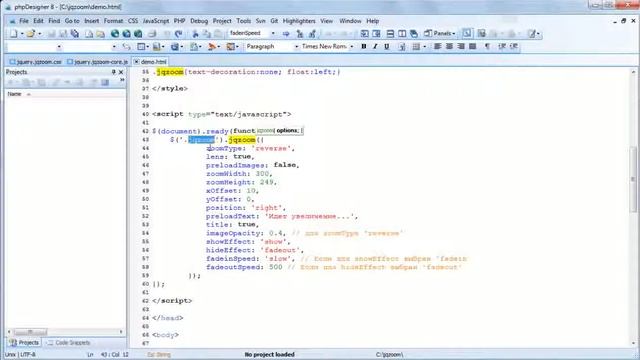Toggle Bold formatting

pyautogui.click(x=363, y=47)
